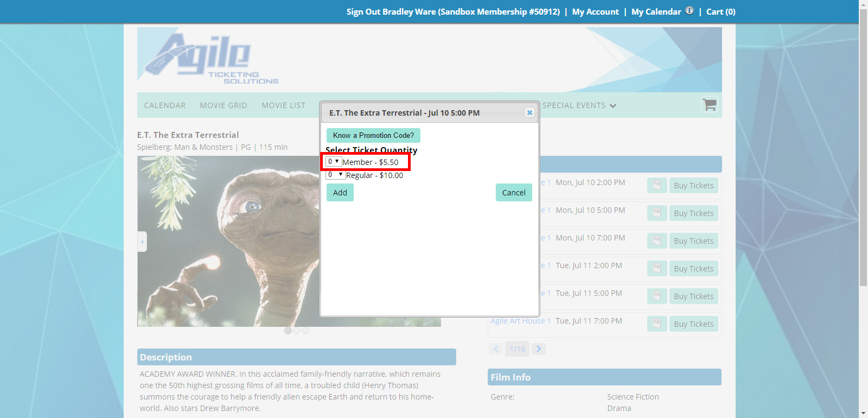Buy Tickets for Mon, Jul 10 5:00 PM
The width and height of the screenshot is (868, 418).
coord(694,213)
